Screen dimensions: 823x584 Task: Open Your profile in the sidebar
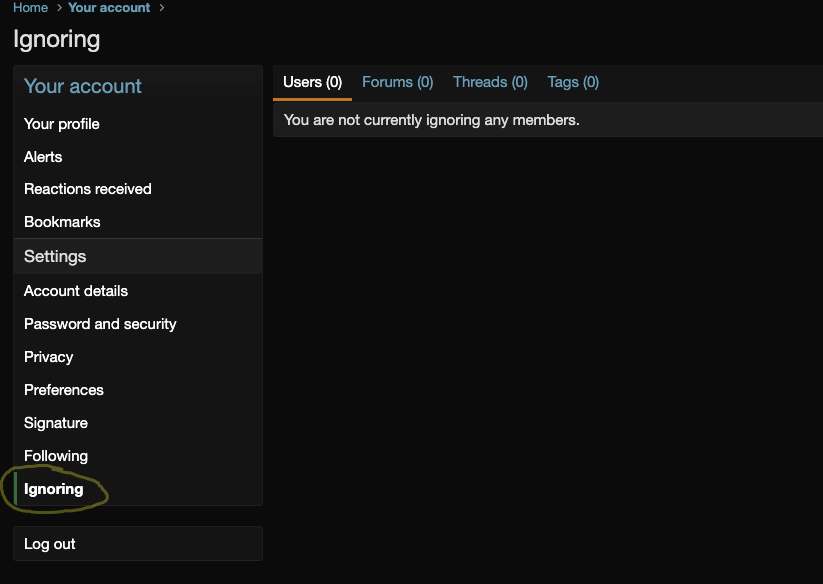click(62, 124)
